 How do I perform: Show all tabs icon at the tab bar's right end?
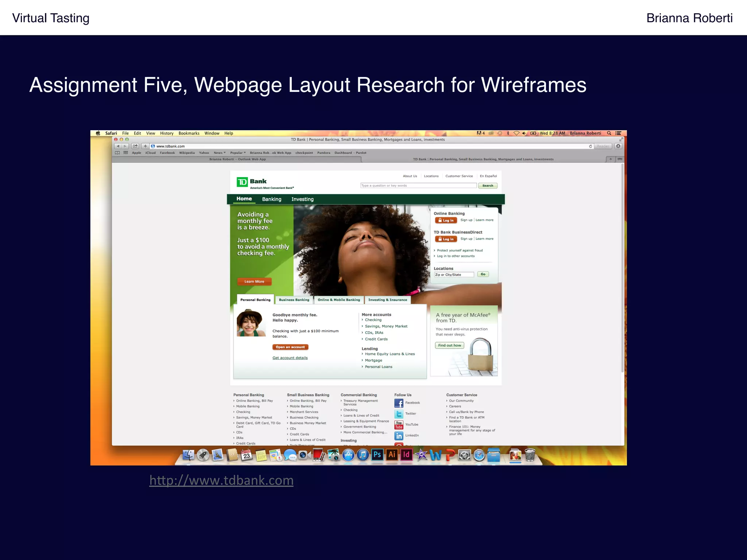click(620, 159)
